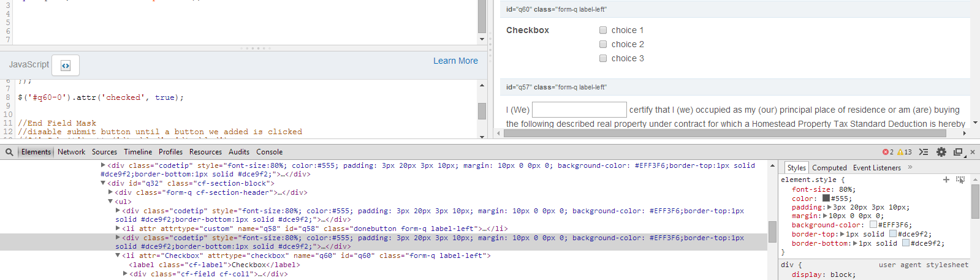
Task: Check the choice 1 checkbox
Action: (603, 30)
